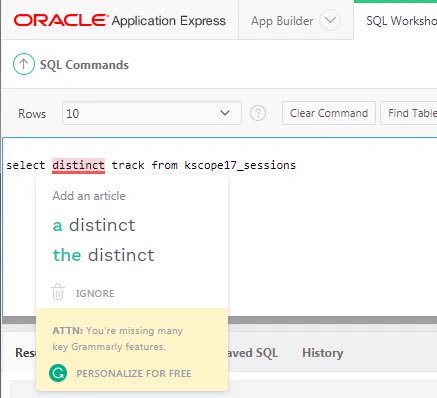Click the SQL Commands heading
Viewport: 437px width, 398px height.
(x=84, y=65)
